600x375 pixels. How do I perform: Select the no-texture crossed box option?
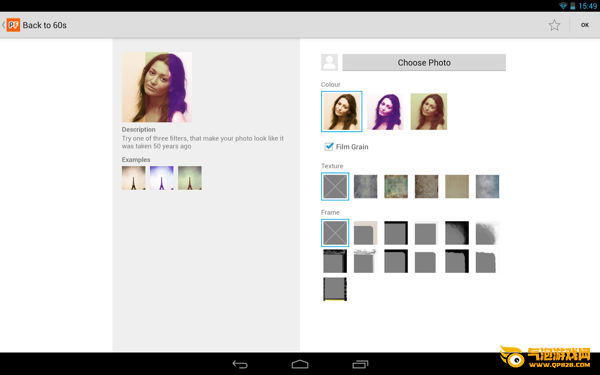335,186
